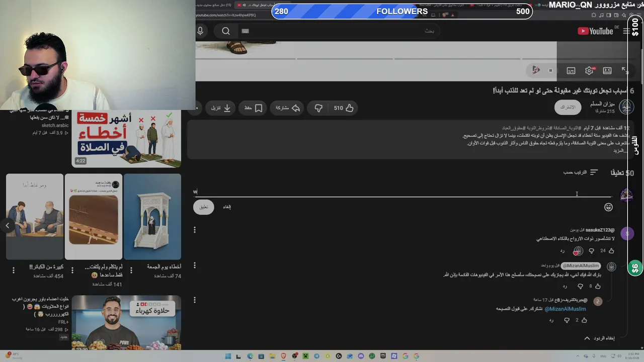Image resolution: width=644 pixels, height=362 pixels.
Task: Open File Explorer from the taskbar
Action: 272,356
